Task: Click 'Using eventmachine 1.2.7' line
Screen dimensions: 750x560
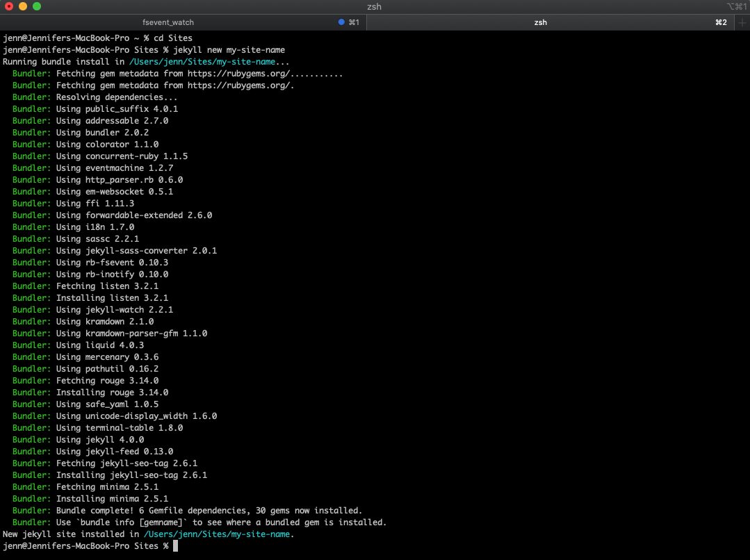Action: click(114, 168)
